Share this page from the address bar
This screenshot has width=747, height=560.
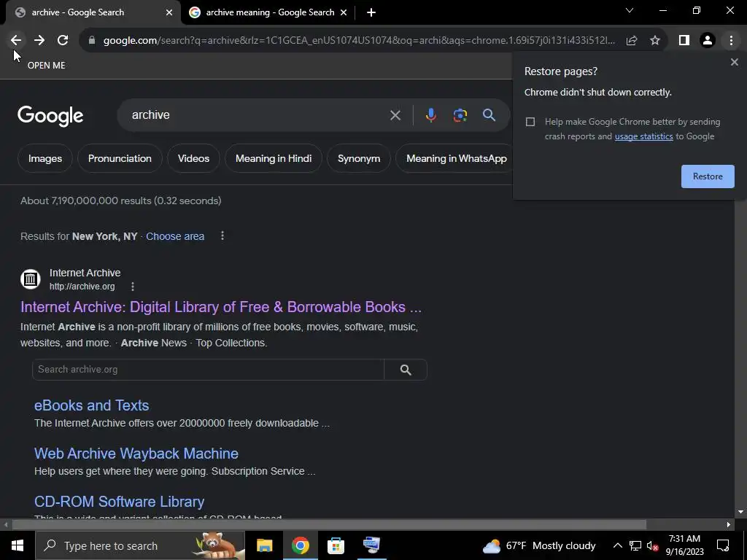click(x=632, y=41)
